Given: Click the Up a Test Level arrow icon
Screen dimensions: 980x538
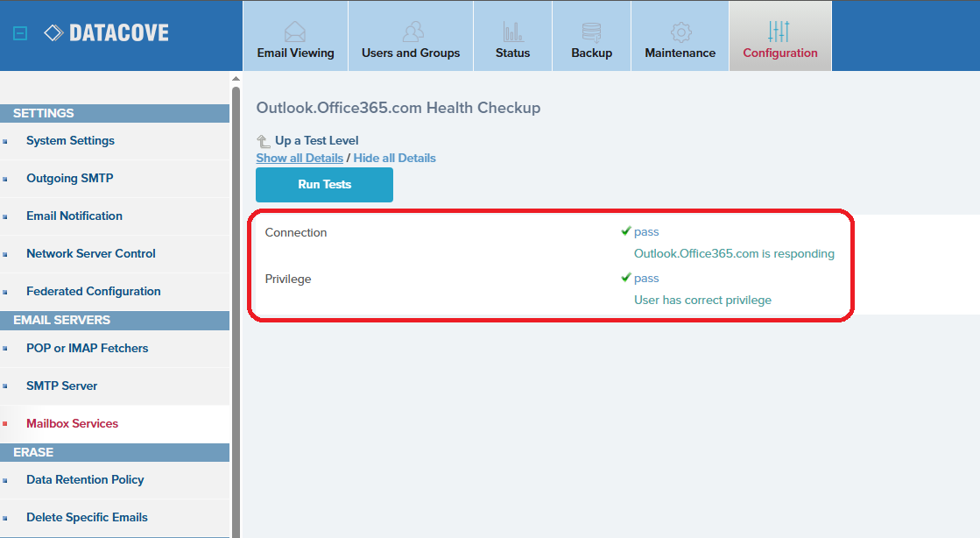Looking at the screenshot, I should [263, 141].
